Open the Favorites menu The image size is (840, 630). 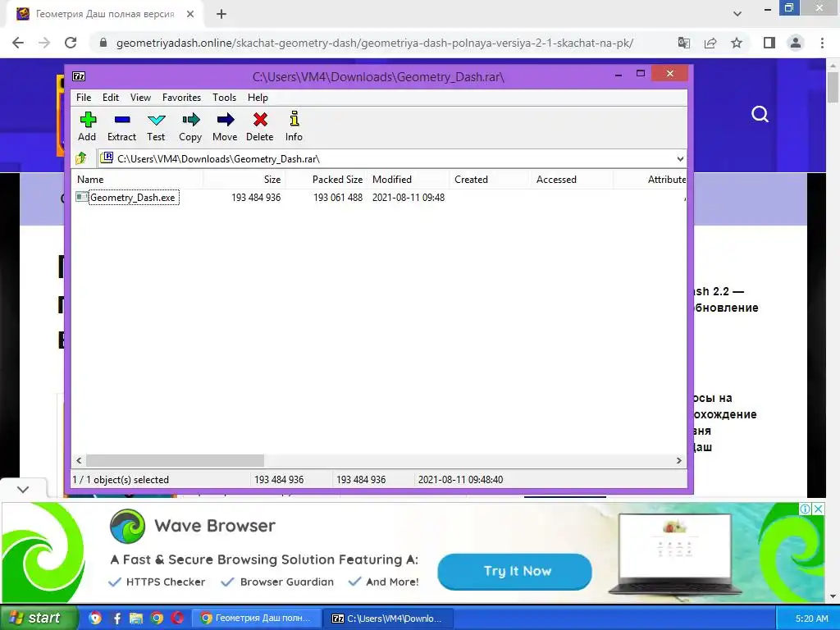[x=181, y=98]
